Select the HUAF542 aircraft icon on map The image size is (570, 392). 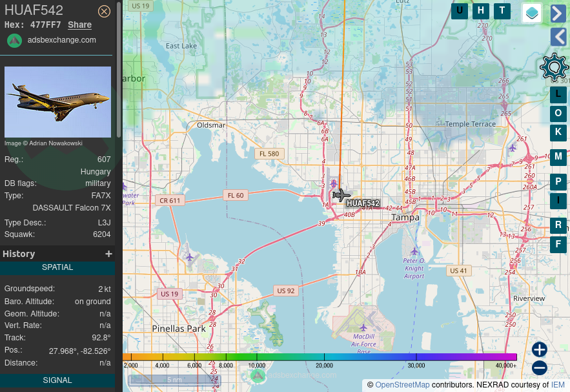[341, 195]
